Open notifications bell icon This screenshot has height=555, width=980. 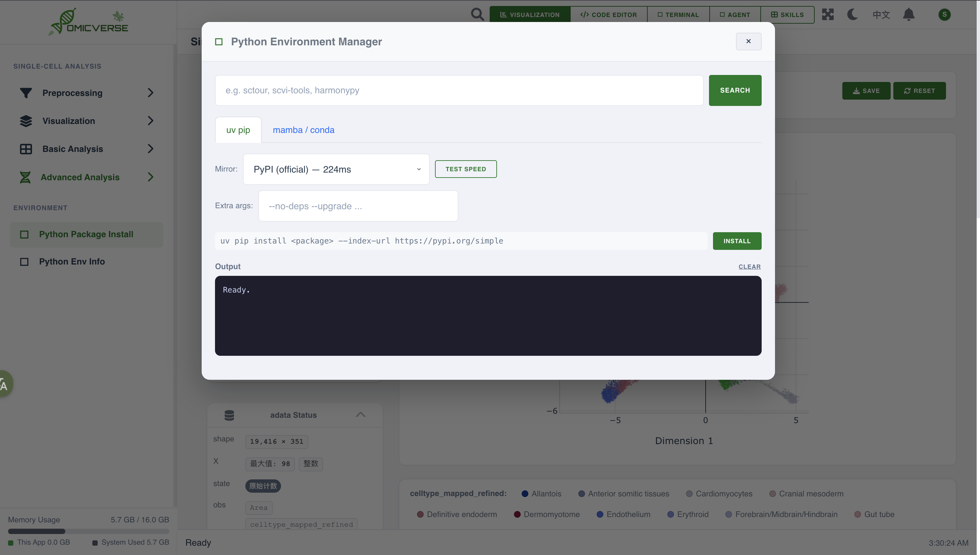tap(909, 14)
